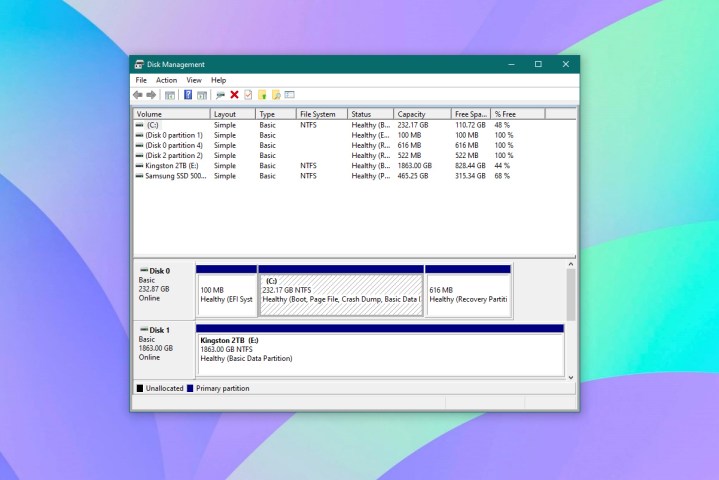This screenshot has height=480, width=719.
Task: Click the folder with magnifier Explore icon
Action: [x=276, y=95]
